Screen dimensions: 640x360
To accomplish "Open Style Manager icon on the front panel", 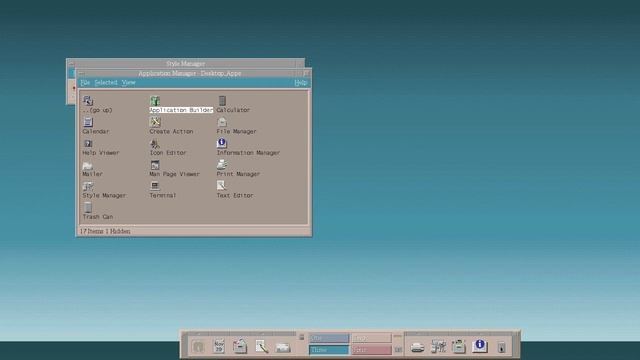I will point(438,347).
